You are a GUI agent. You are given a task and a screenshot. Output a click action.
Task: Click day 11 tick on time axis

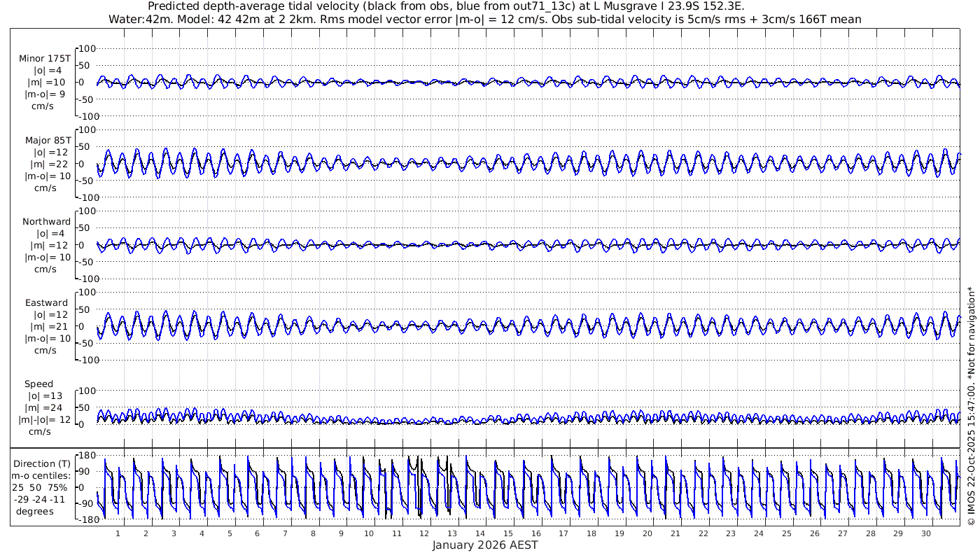coord(396,533)
